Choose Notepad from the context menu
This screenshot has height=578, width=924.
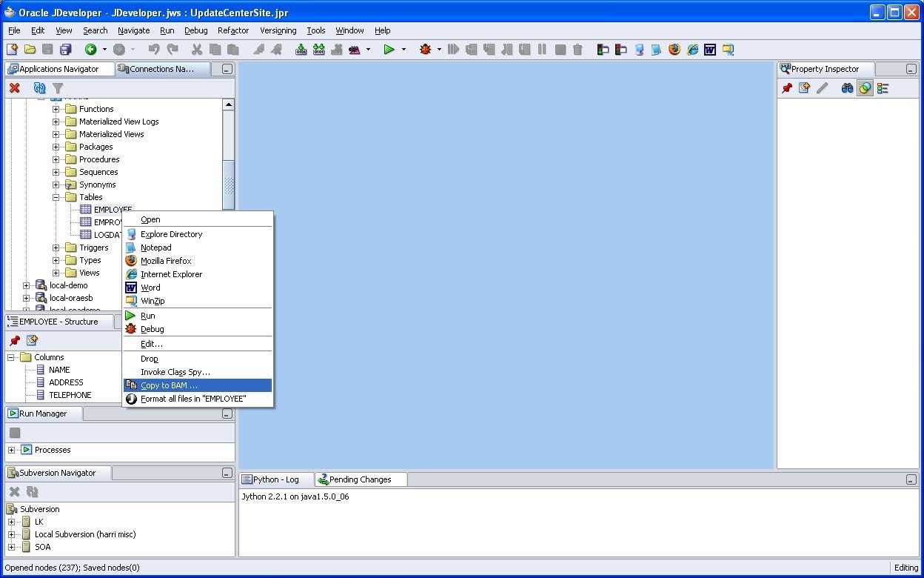198,248
